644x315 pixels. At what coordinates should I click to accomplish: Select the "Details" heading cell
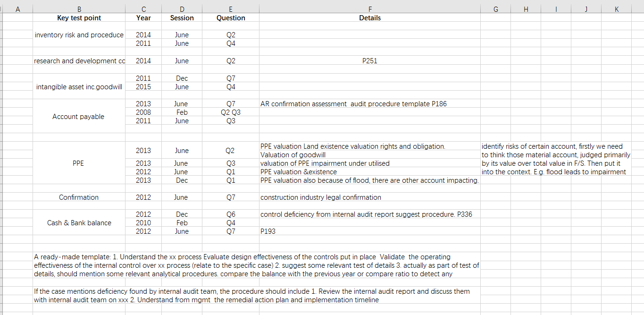[x=370, y=18]
